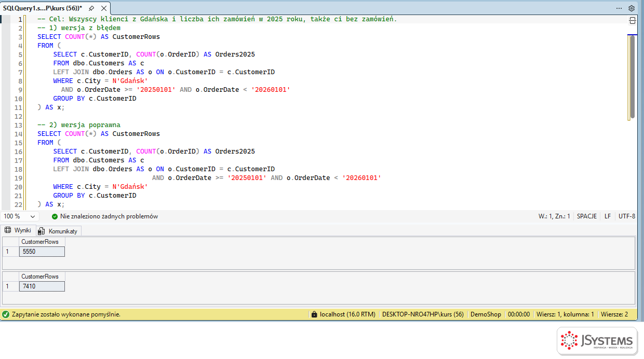The image size is (644, 359).
Task: Switch to the Wyniki results tab
Action: point(18,230)
